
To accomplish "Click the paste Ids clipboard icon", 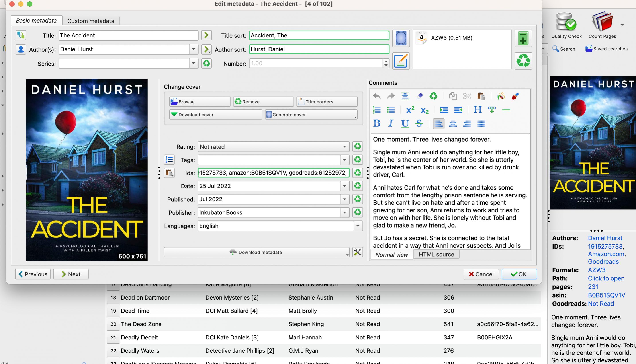I will [169, 173].
